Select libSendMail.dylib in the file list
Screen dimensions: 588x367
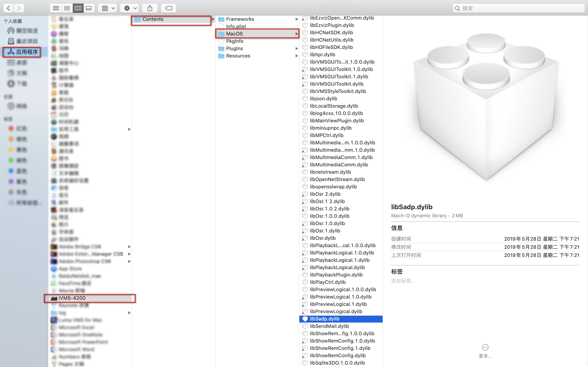pyautogui.click(x=329, y=326)
